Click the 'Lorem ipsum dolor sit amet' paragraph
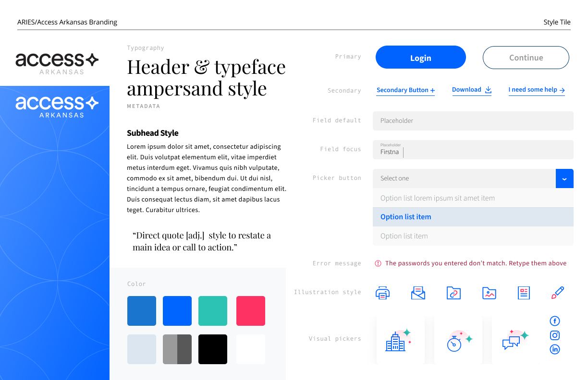Screen dimensions: 588x380 (207, 178)
